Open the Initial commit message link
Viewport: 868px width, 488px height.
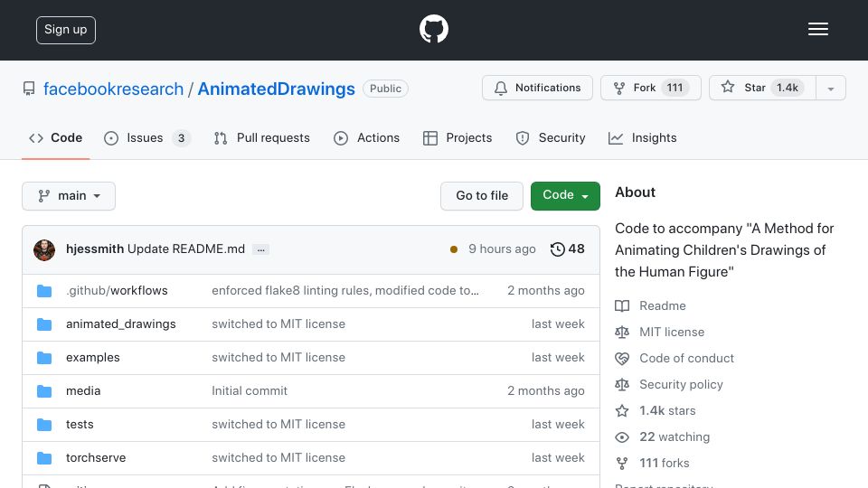pyautogui.click(x=250, y=390)
